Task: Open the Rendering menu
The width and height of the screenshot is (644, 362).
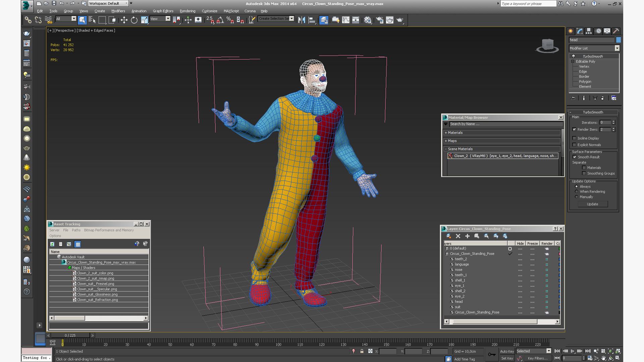Action: pyautogui.click(x=187, y=11)
